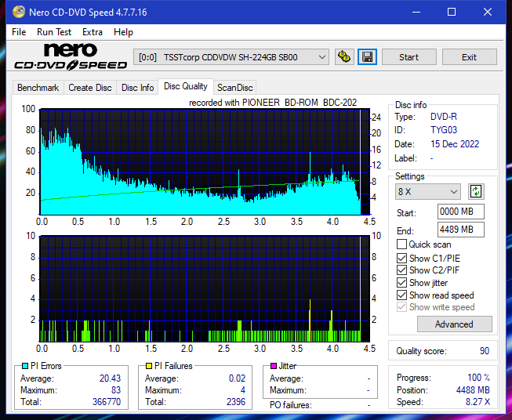Close the Nero CD-DVD Speed window
The height and width of the screenshot is (420, 512).
coord(488,12)
